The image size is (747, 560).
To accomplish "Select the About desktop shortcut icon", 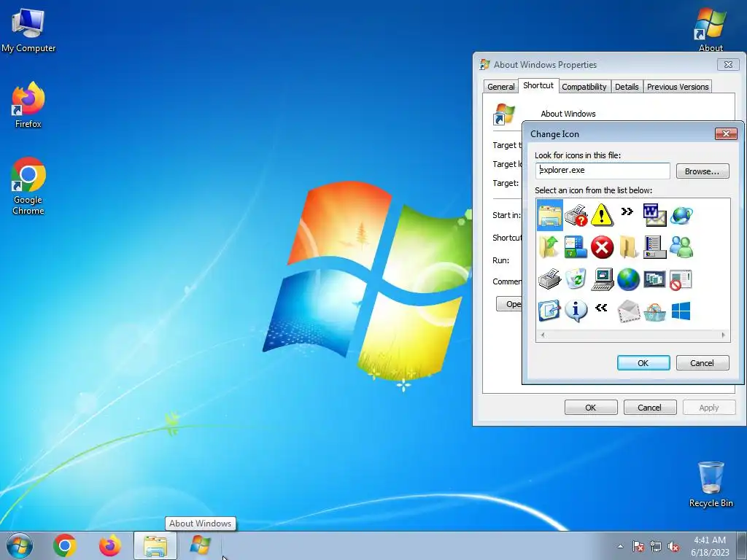I will [711, 29].
